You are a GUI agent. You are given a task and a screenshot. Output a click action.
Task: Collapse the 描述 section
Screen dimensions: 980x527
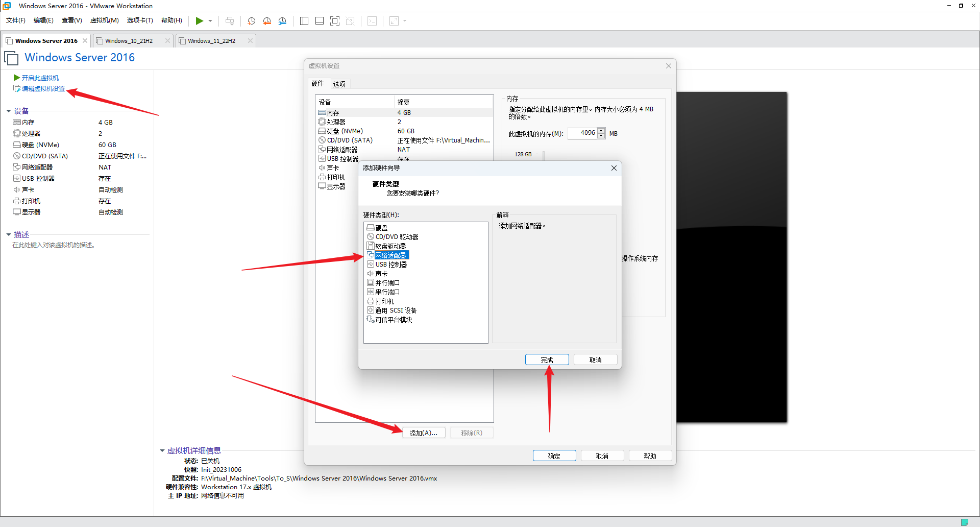(9, 234)
